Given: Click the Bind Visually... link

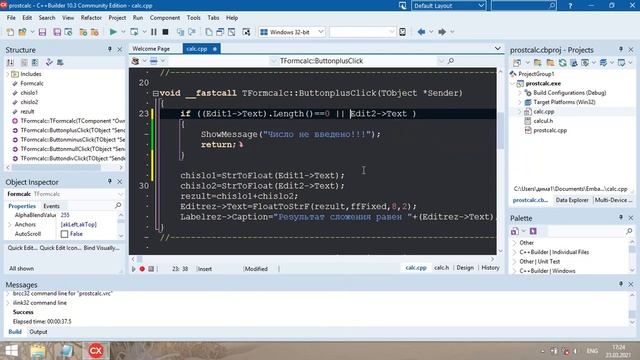Looking at the screenshot, I should pyautogui.click(x=102, y=248).
